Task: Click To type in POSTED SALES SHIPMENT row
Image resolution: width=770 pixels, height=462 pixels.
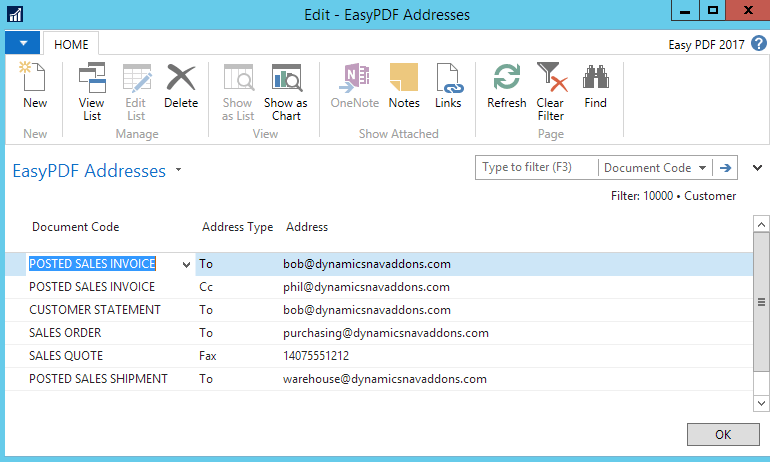Action: [x=206, y=379]
